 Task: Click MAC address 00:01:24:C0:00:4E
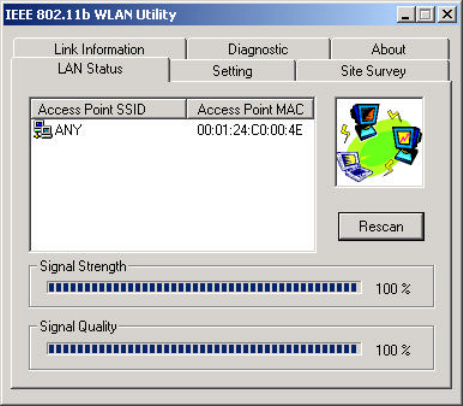(250, 130)
